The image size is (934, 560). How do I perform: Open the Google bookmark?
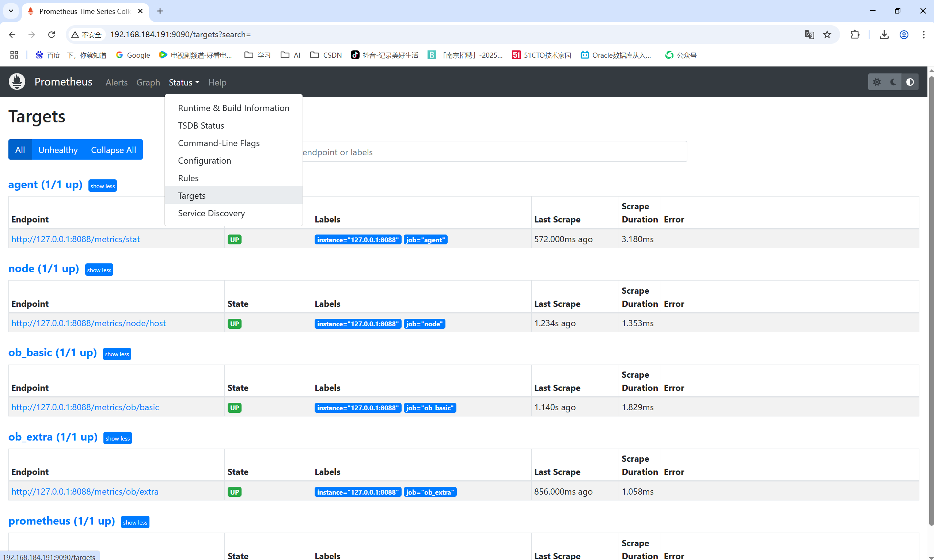tap(133, 55)
